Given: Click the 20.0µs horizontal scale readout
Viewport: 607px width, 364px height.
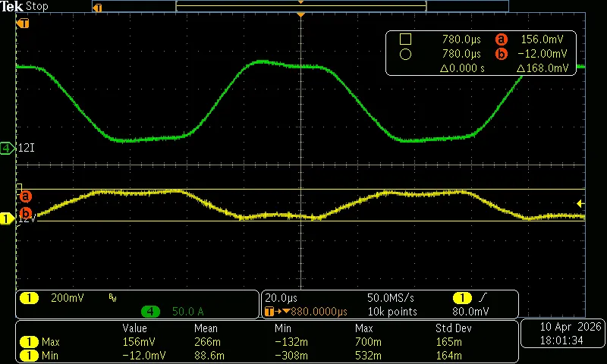Looking at the screenshot, I should click(x=281, y=298).
